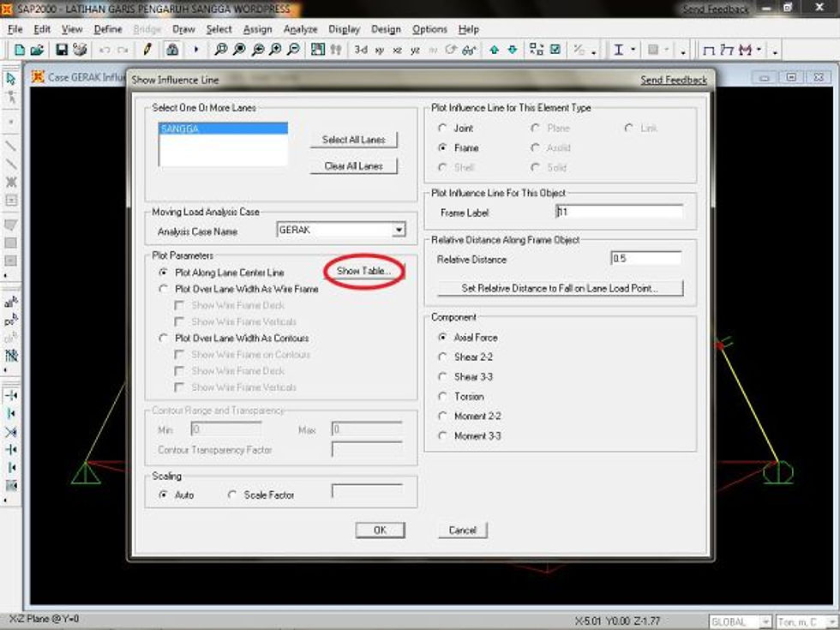Screen dimensions: 840x630
Task: Select the Torsion component
Action: tap(442, 396)
